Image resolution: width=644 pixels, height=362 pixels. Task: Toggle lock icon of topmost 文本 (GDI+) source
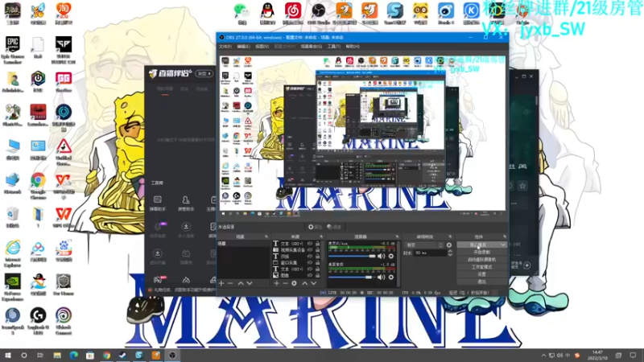(x=317, y=244)
